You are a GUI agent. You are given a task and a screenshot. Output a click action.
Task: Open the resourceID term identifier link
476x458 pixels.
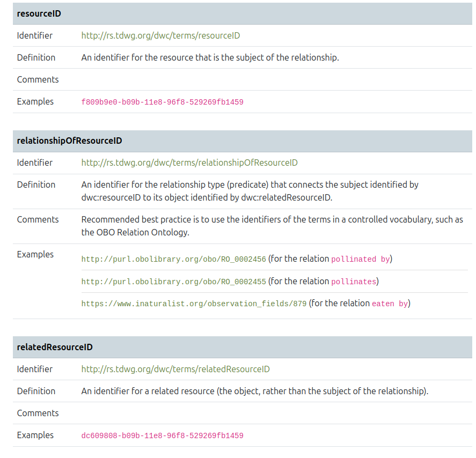click(x=160, y=36)
